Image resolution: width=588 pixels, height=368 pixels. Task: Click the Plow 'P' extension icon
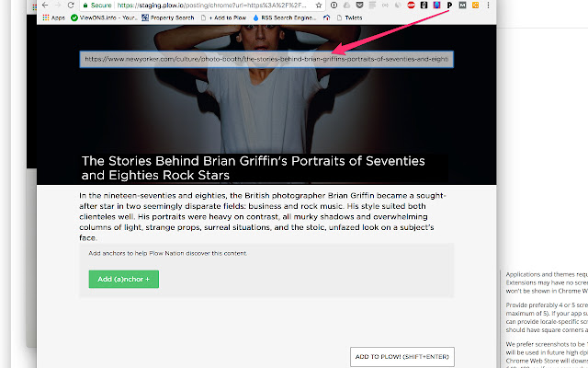(450, 5)
